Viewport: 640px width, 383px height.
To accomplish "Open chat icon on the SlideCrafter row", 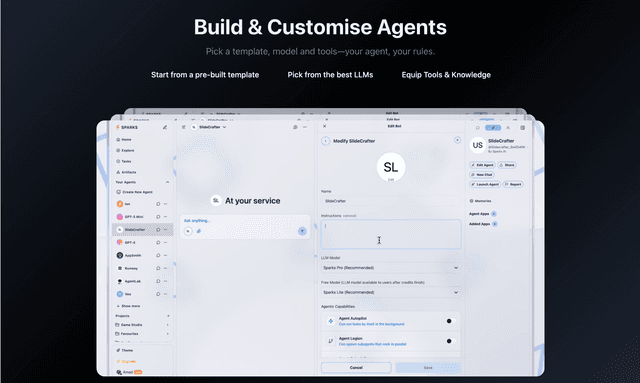I will 158,229.
